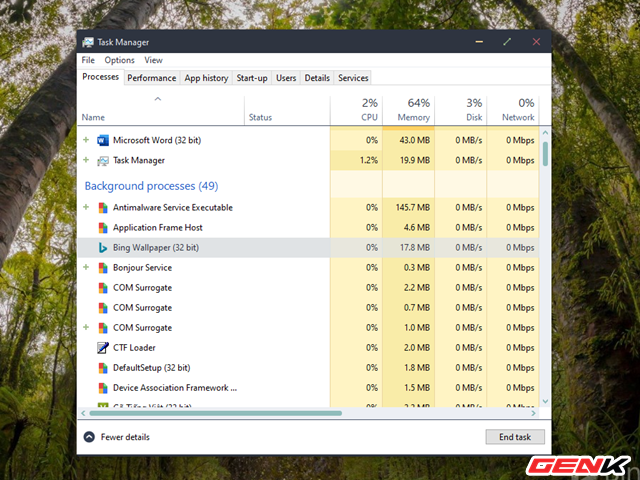640x480 pixels.
Task: Switch to the Services tab
Action: pyautogui.click(x=353, y=78)
